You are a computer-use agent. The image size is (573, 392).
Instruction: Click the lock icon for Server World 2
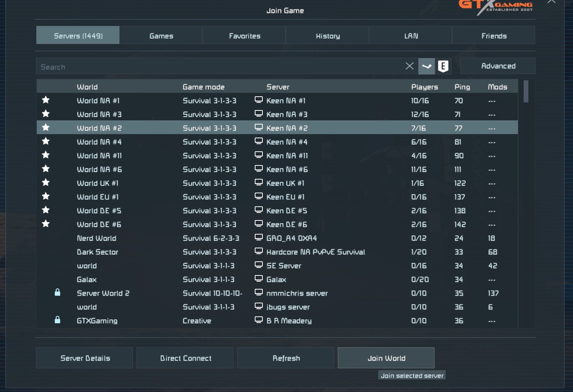(x=57, y=293)
